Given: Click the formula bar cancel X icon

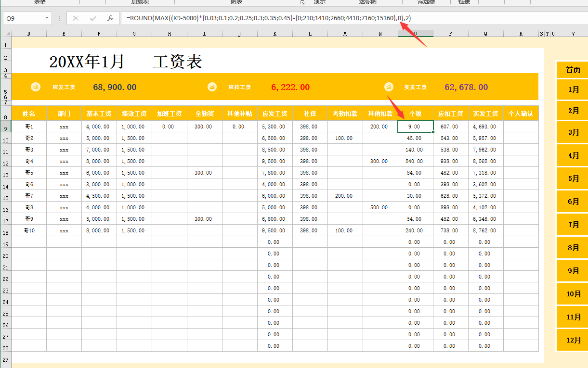Looking at the screenshot, I should coord(76,18).
